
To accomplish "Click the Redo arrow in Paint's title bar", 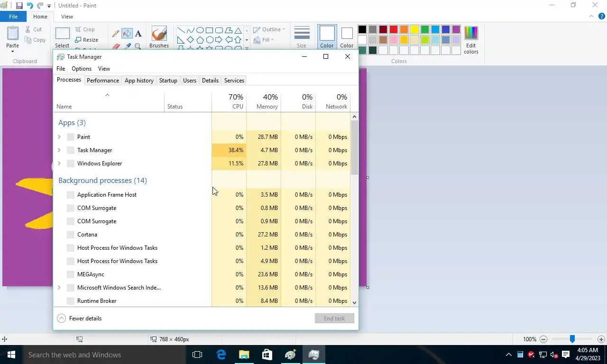I will pyautogui.click(x=40, y=6).
